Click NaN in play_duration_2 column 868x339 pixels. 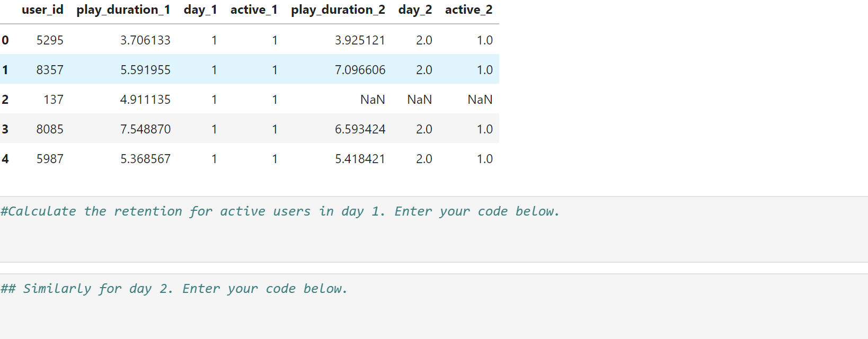[x=373, y=100]
